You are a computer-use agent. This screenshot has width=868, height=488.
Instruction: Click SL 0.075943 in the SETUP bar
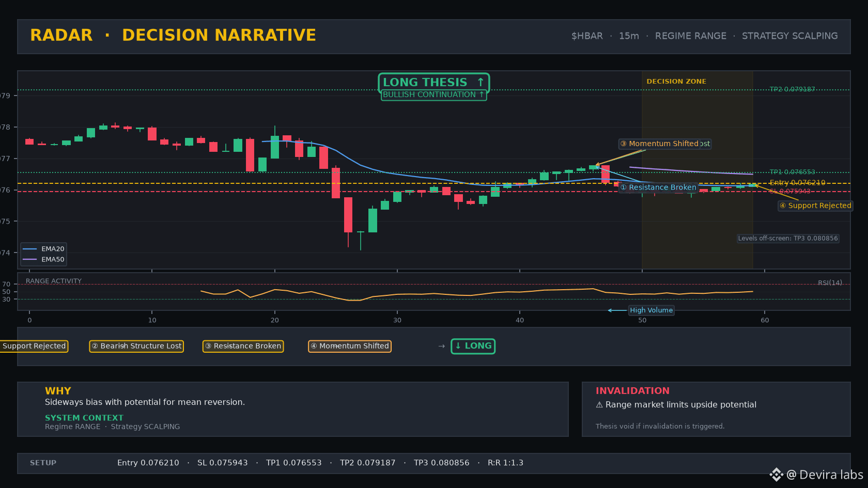pos(223,463)
